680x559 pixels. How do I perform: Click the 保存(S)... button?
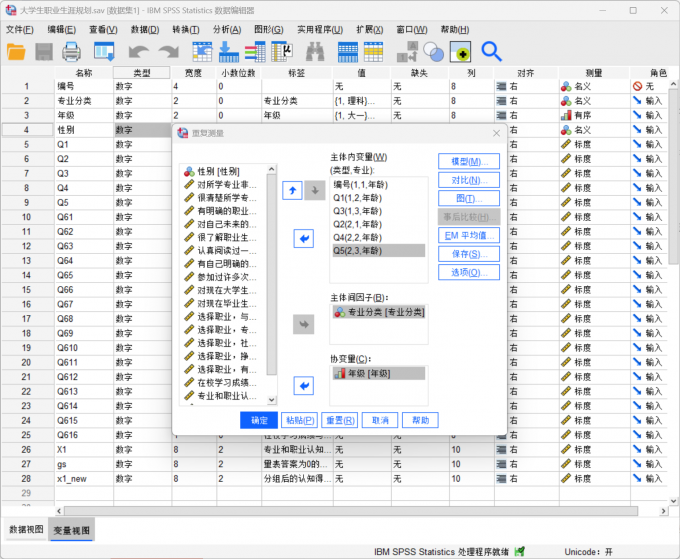[x=469, y=254]
